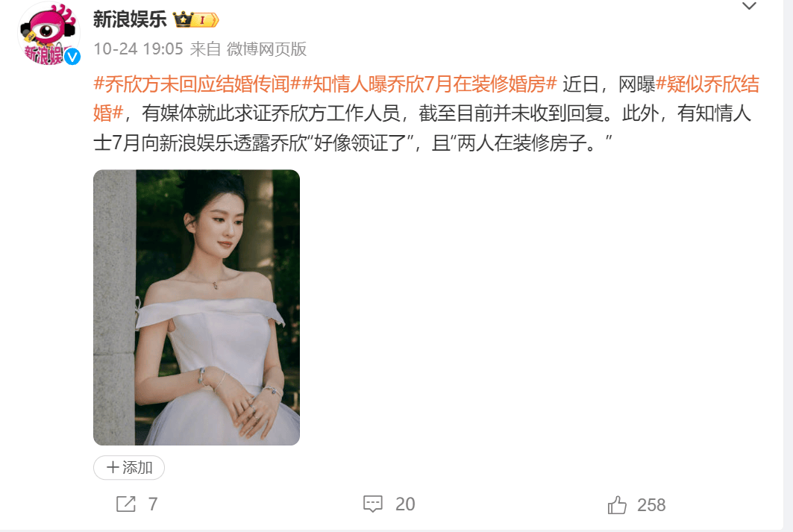Click the comment count 20
793x532 pixels.
[x=405, y=504]
